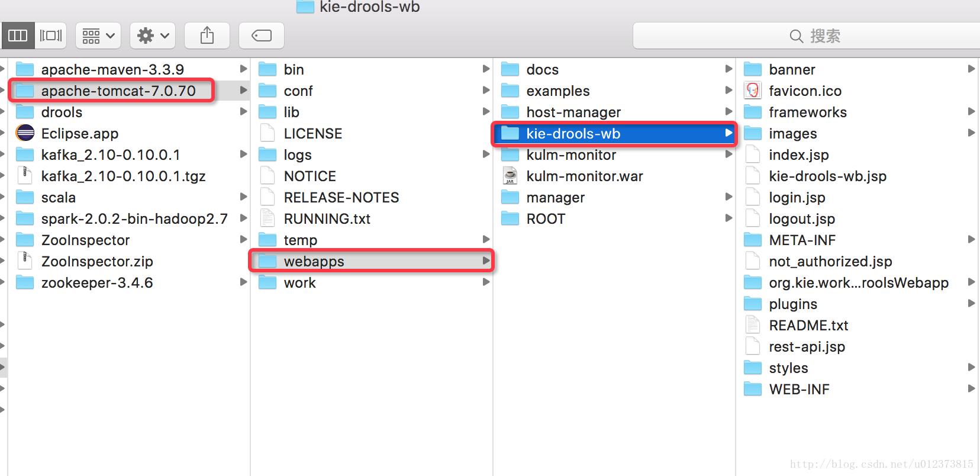The image size is (980, 476).
Task: Click the logout.jsp file icon
Action: pyautogui.click(x=753, y=218)
